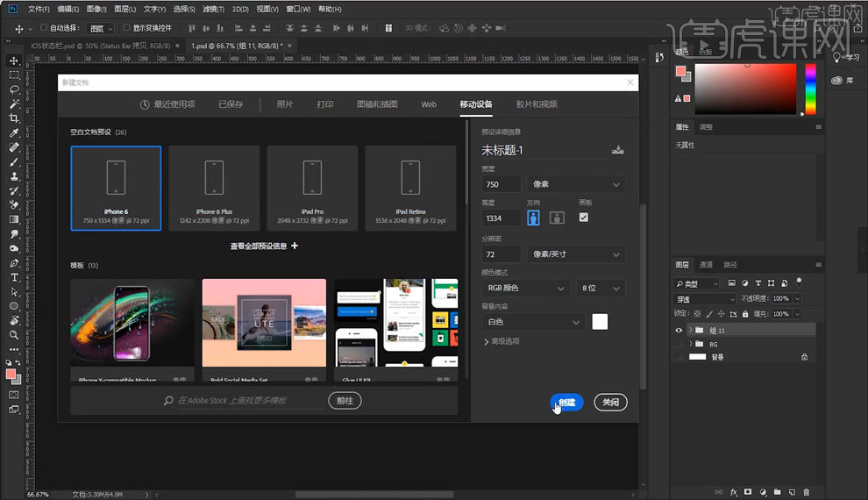Expand the Advanced Options section

502,341
